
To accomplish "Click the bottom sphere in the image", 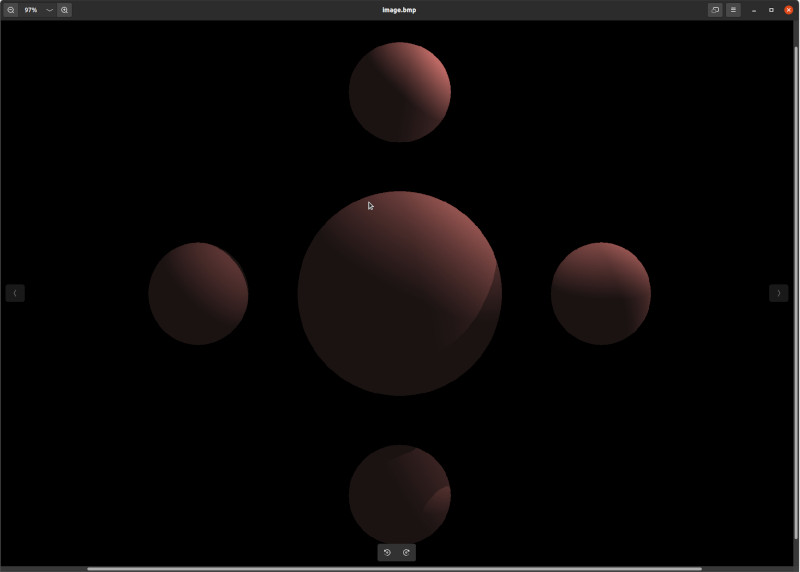I will coord(399,494).
